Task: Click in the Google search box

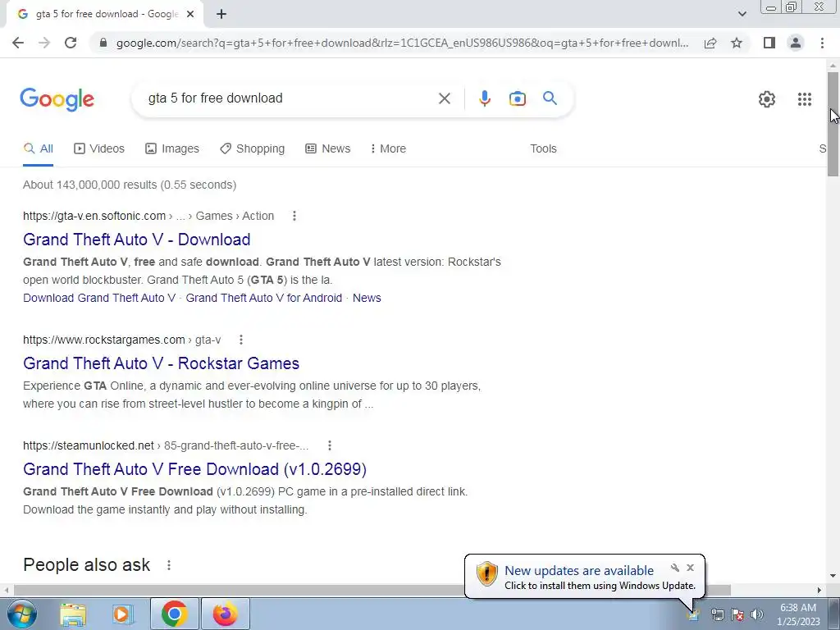Action: click(290, 98)
